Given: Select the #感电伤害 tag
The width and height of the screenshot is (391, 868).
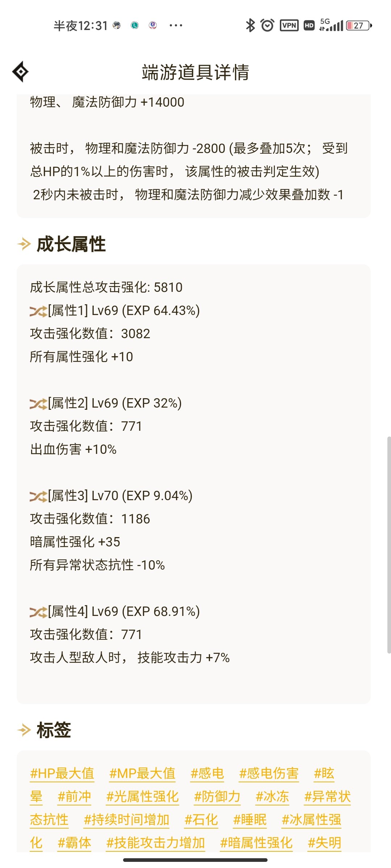Looking at the screenshot, I should [269, 774].
